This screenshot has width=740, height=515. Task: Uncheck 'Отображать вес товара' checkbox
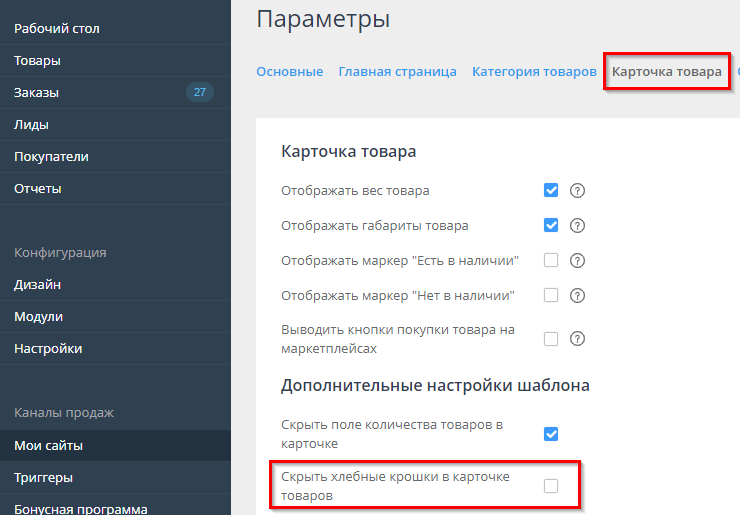click(x=551, y=191)
